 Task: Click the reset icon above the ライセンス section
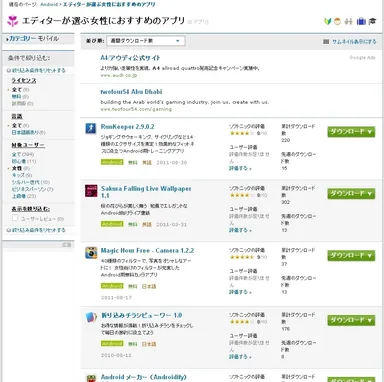(x=9, y=70)
